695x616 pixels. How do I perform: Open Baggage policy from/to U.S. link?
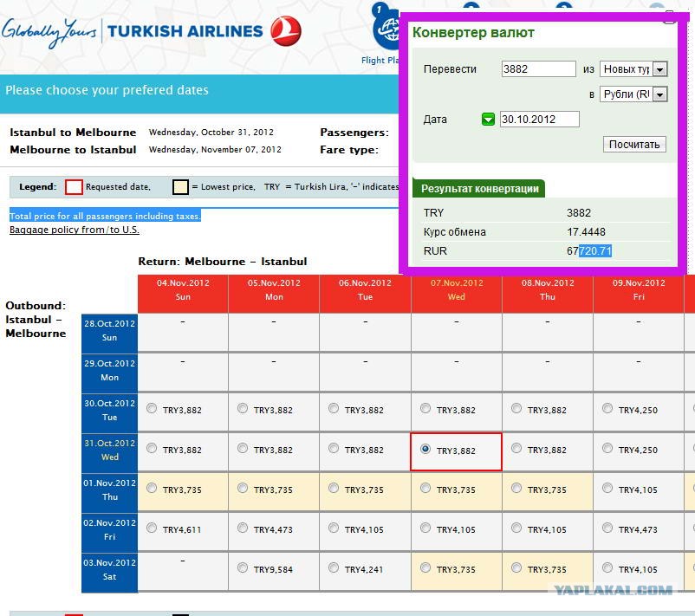[75, 230]
